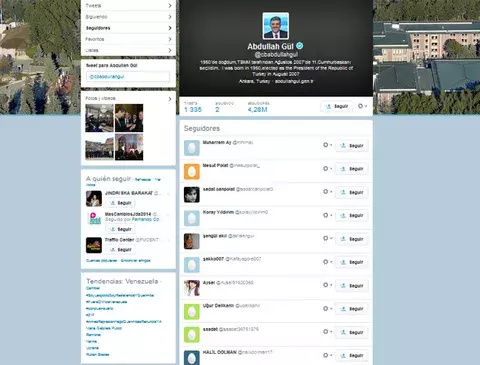Follow Abdullah Gül with Seguir button

coord(337,106)
